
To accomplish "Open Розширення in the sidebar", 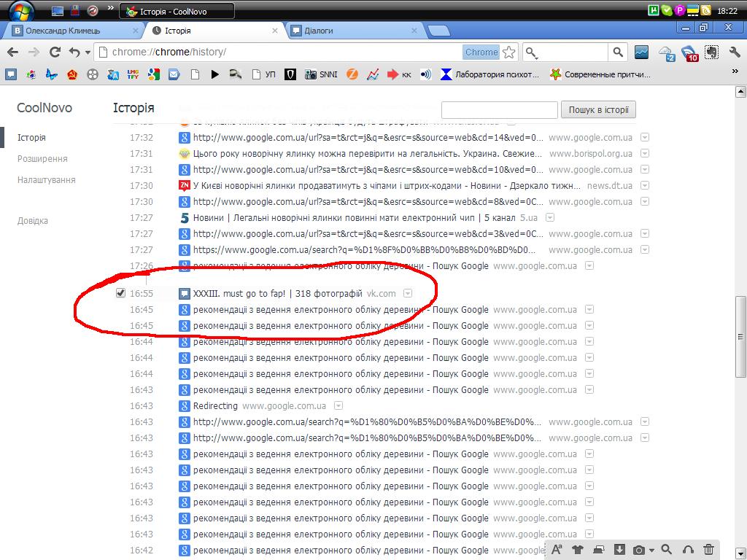I will 42,158.
